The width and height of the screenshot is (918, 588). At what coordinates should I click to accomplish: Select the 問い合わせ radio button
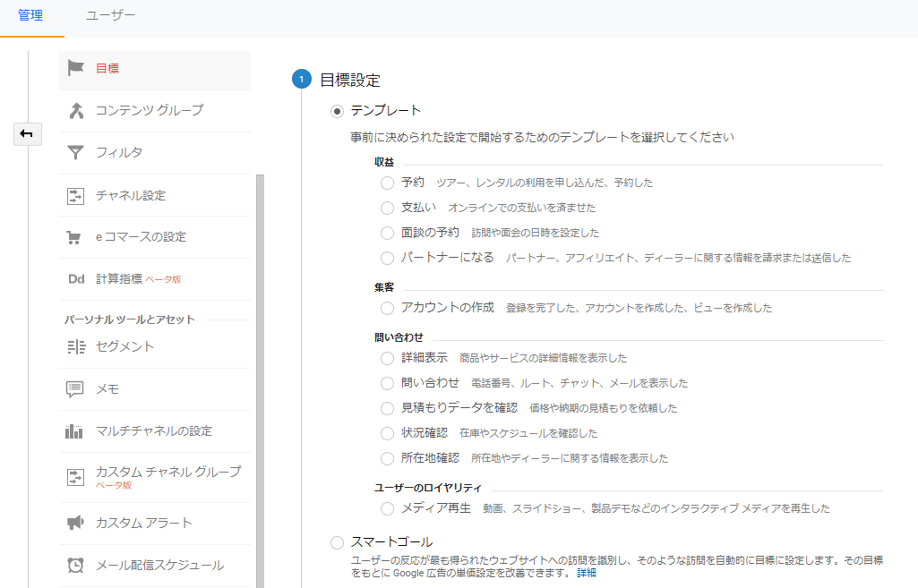[x=387, y=383]
